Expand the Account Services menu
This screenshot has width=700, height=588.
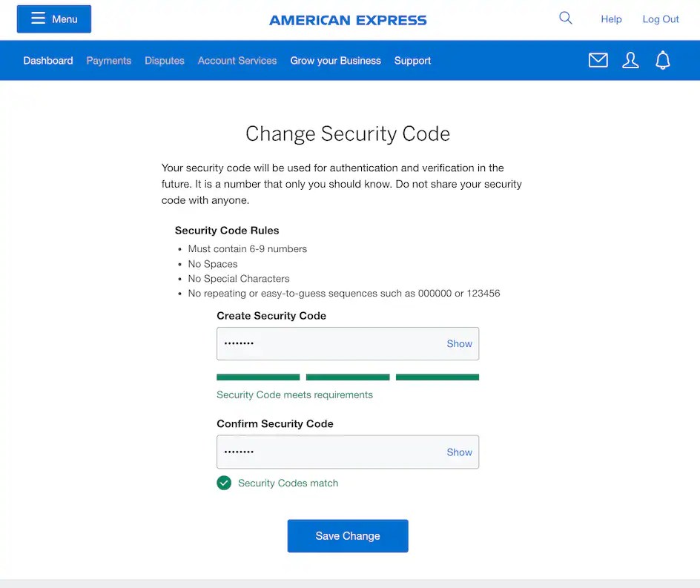[x=237, y=61]
